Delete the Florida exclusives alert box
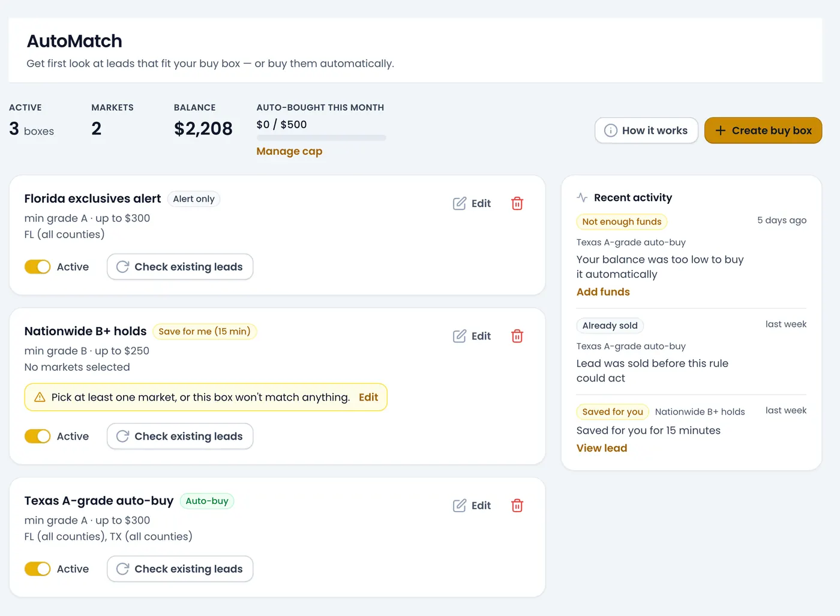 pyautogui.click(x=517, y=203)
